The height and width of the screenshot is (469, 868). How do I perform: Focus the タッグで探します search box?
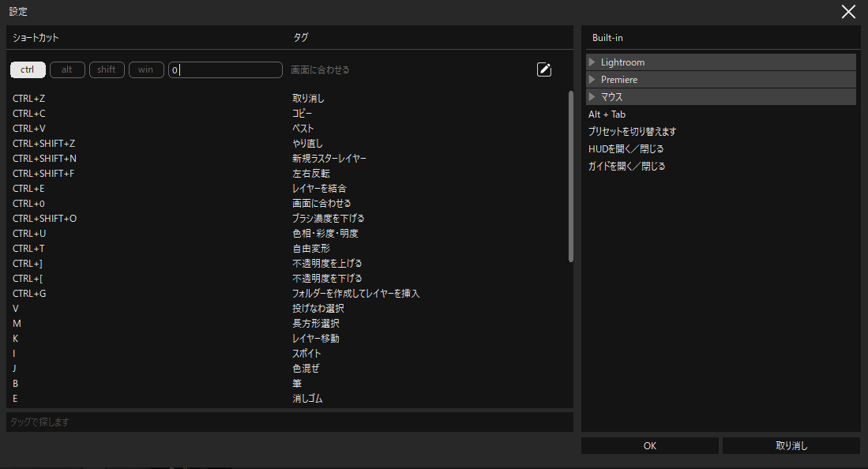pyautogui.click(x=289, y=422)
